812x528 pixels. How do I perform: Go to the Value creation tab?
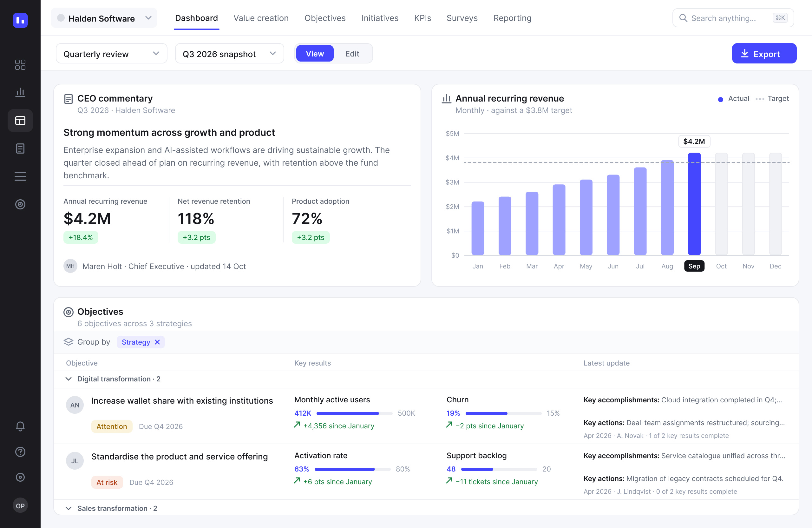(261, 18)
